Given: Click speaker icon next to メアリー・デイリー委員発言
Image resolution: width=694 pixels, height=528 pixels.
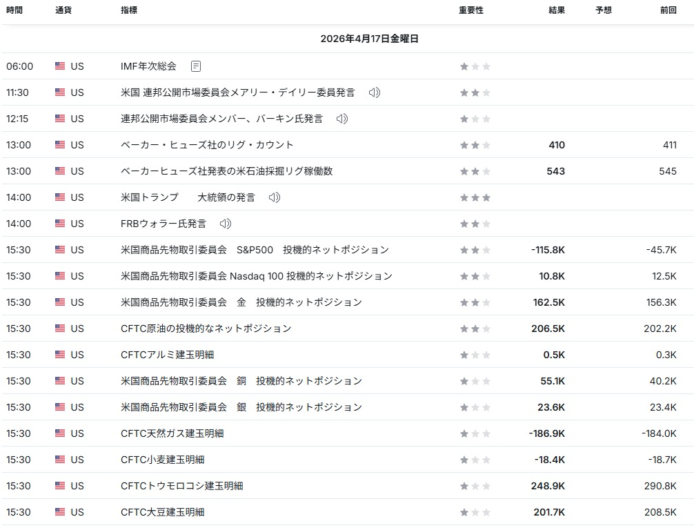Looking at the screenshot, I should tap(374, 92).
